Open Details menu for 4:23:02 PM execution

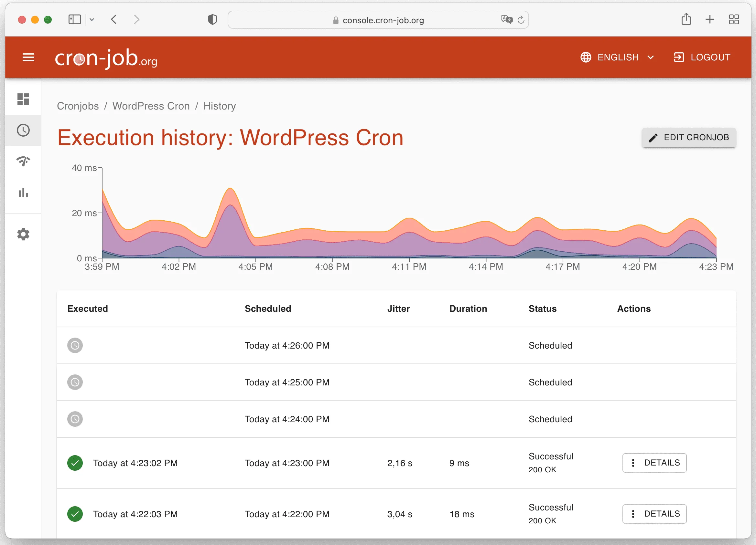tap(654, 463)
